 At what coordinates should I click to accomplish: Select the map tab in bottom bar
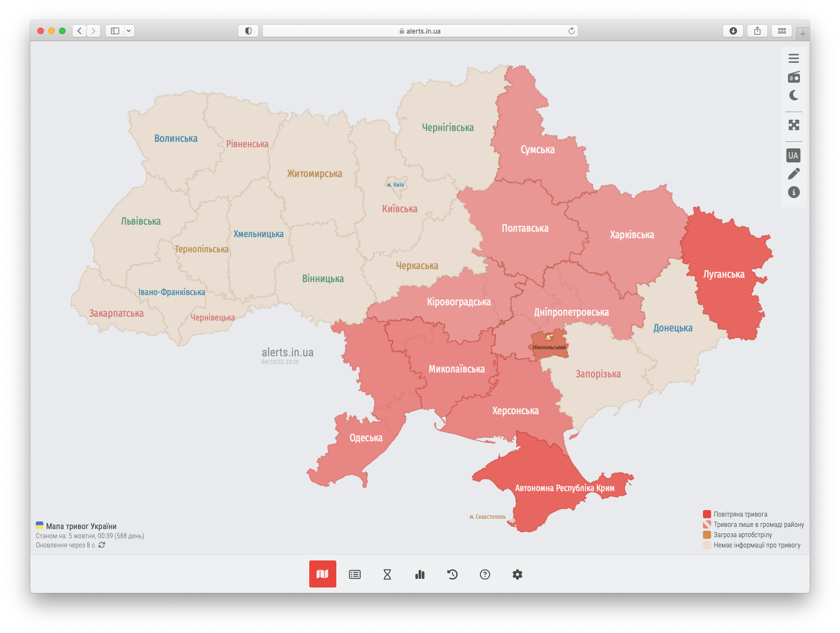coord(322,574)
